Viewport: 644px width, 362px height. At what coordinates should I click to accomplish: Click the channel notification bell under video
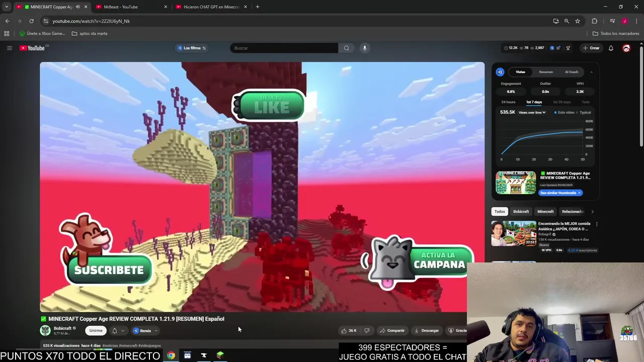[115, 330]
